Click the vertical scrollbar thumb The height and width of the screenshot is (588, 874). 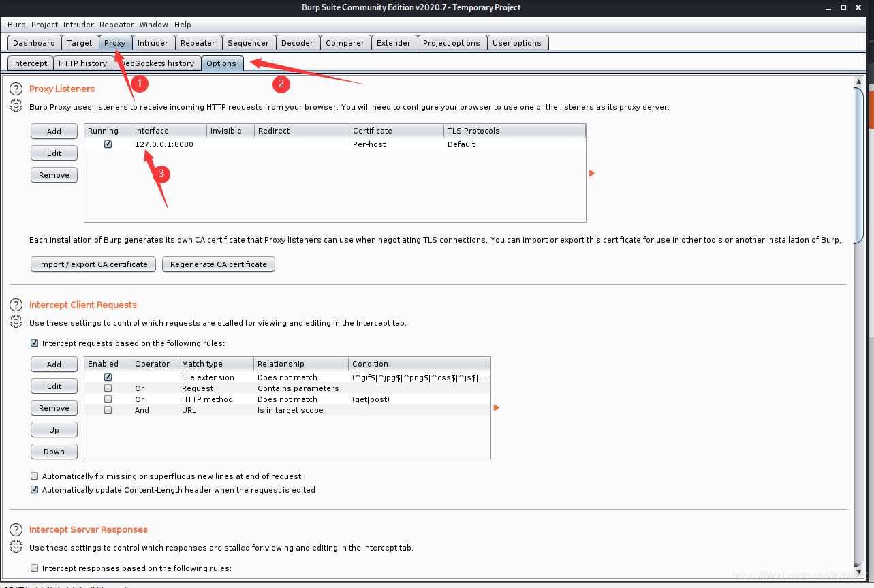click(x=859, y=166)
